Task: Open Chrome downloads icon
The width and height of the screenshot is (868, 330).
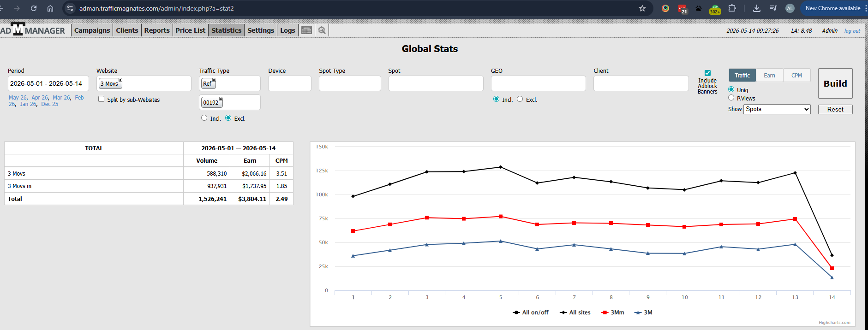Action: tap(757, 8)
